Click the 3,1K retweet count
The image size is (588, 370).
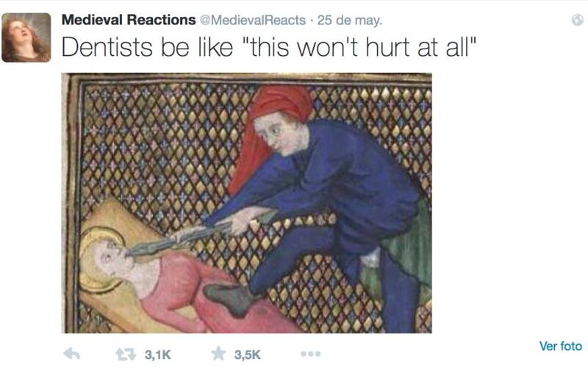tap(158, 355)
